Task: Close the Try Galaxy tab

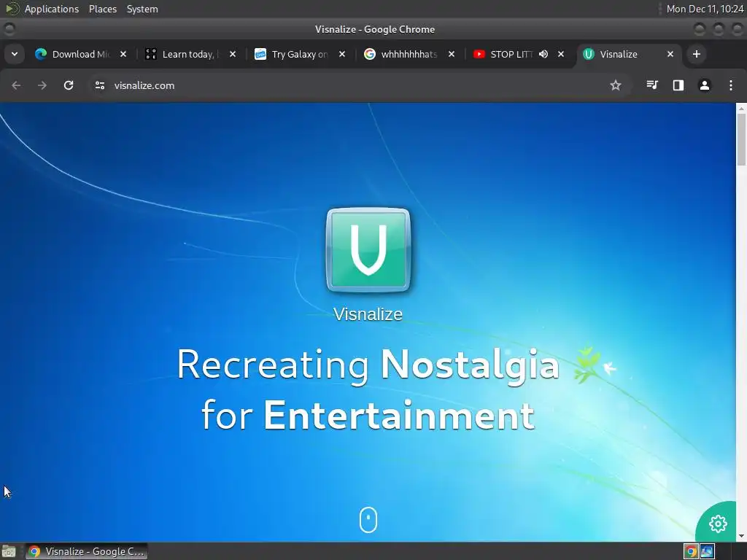Action: [x=342, y=54]
